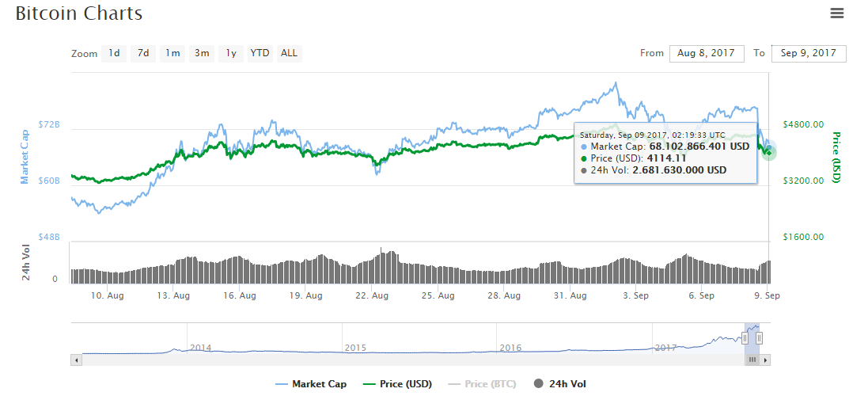Click the $1600.00 price axis label
The width and height of the screenshot is (868, 396).
[x=803, y=237]
